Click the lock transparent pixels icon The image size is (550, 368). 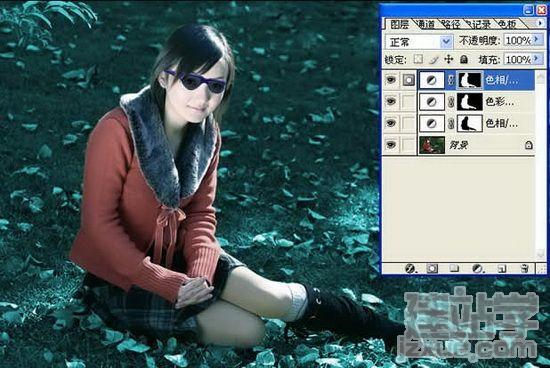point(418,59)
